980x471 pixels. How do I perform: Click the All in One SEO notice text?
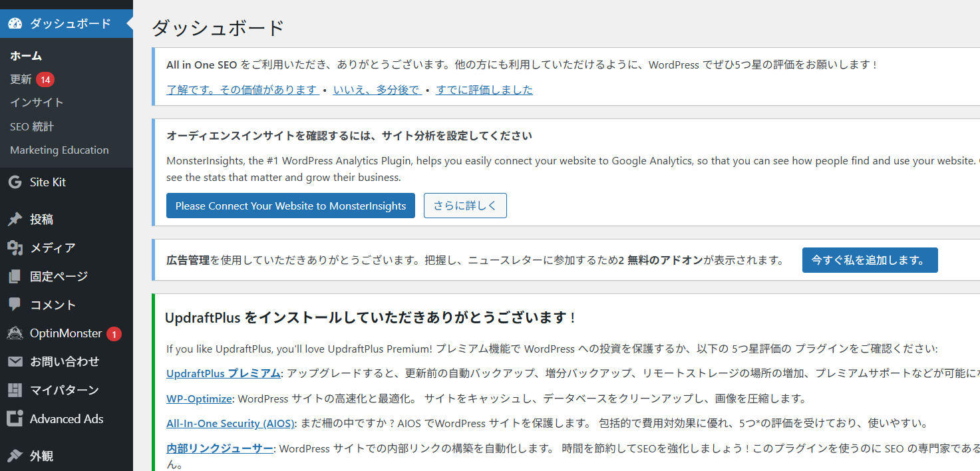(522, 65)
